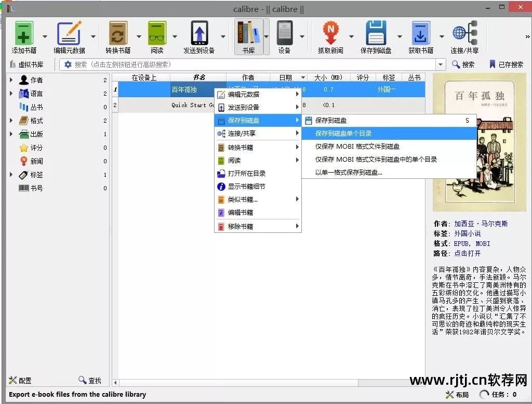Click the 虚拟书库 (Virtual library) button

[26, 64]
